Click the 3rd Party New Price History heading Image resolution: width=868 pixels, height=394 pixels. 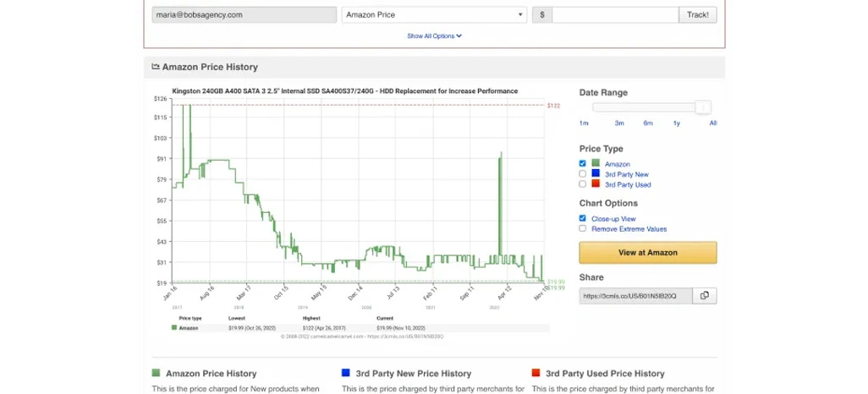click(x=414, y=374)
